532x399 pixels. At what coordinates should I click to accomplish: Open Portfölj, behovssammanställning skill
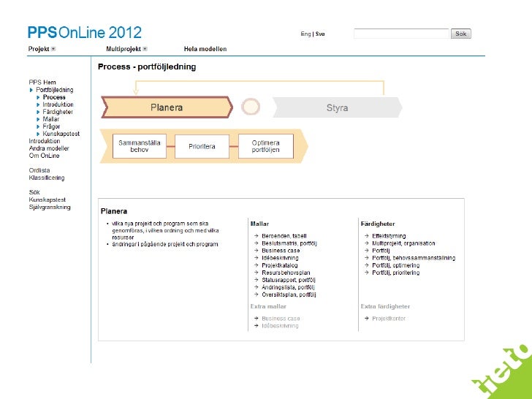tap(414, 258)
